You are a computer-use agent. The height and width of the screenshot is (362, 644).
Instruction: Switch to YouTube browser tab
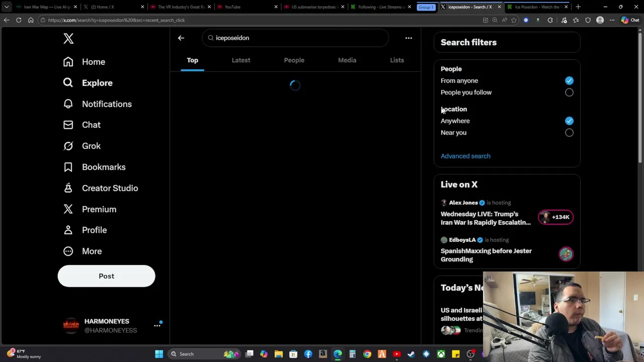click(247, 7)
